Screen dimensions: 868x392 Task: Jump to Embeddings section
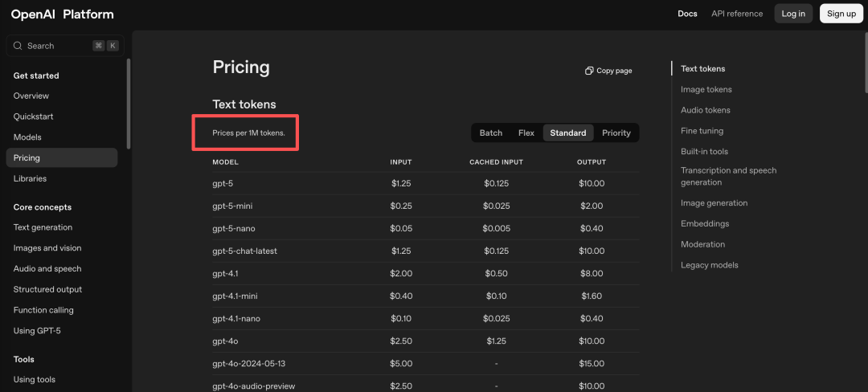705,223
